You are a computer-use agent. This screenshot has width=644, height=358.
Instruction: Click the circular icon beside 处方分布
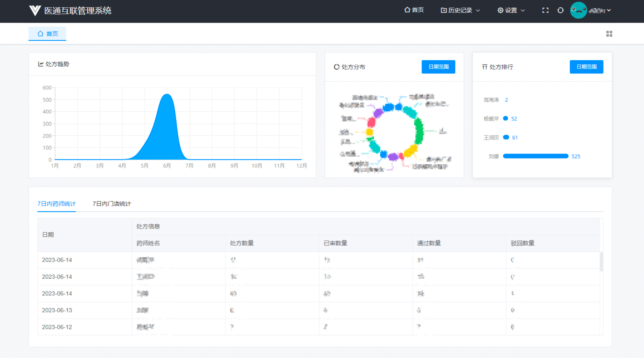coord(337,67)
